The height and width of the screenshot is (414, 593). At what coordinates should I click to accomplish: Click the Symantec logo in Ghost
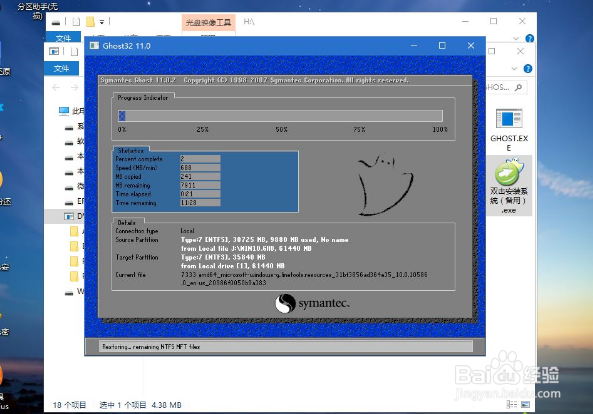(312, 303)
